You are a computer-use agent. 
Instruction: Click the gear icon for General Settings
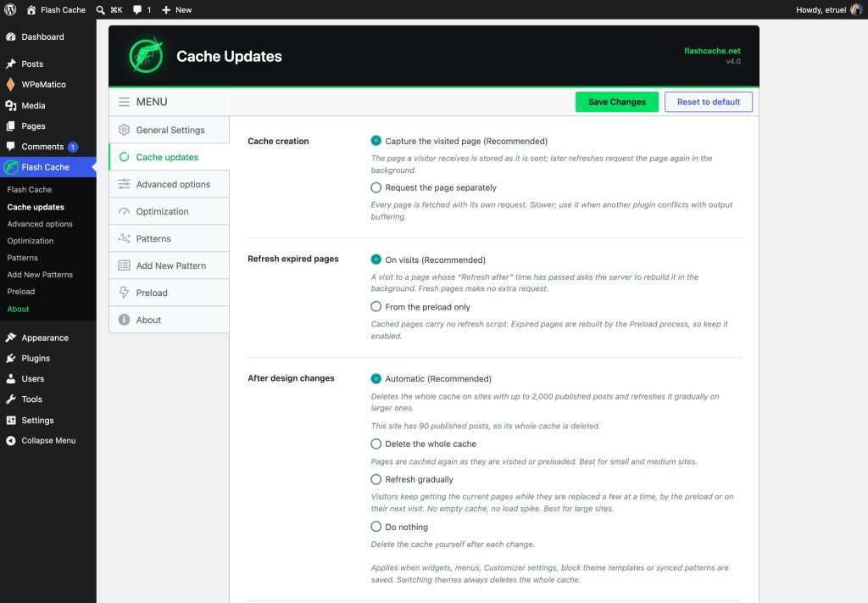click(x=124, y=130)
